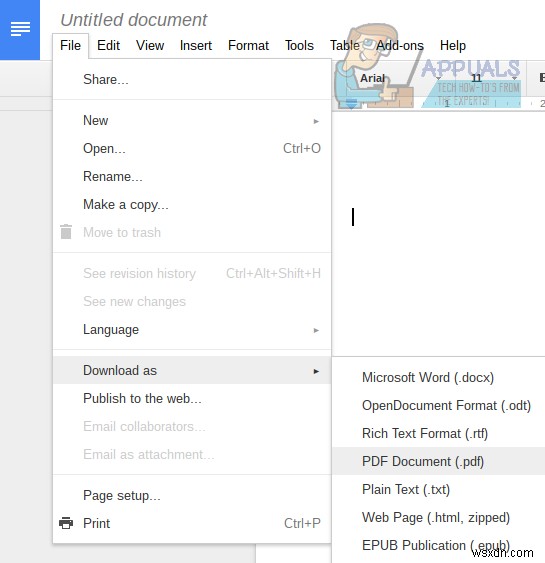Select Open... in the File menu
Screen dimensions: 545x563
pos(192,148)
